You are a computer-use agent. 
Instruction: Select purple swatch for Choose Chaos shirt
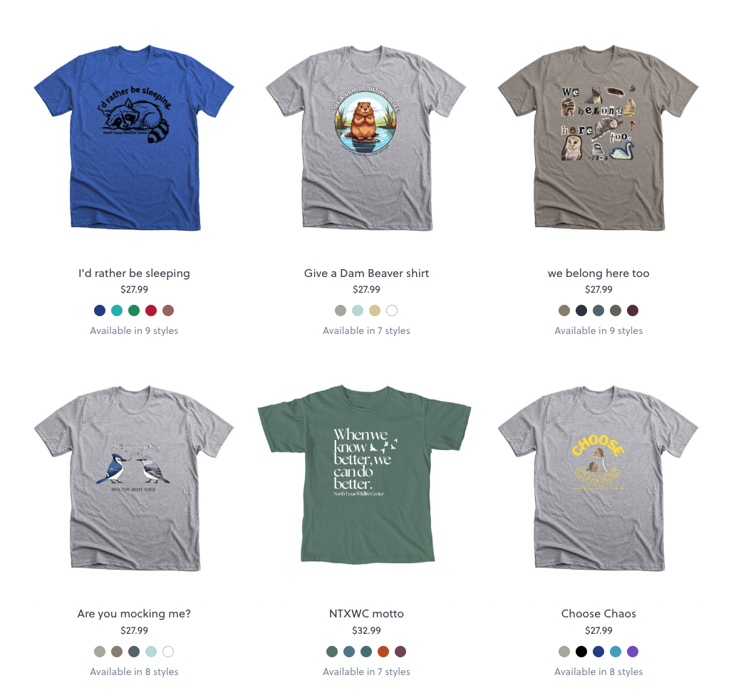633,652
